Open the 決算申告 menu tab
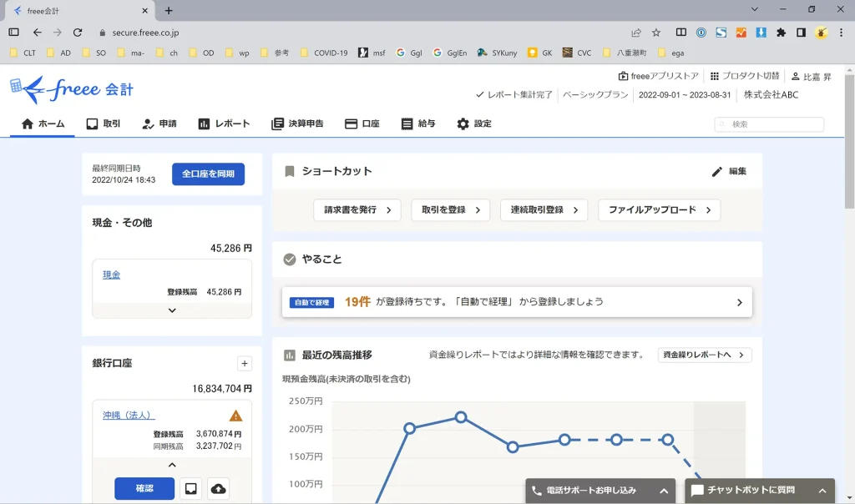 (x=297, y=123)
